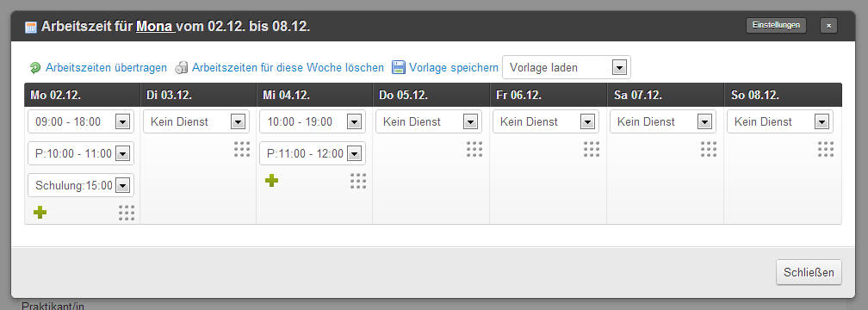Click the dotted grid handle in Tuesday's column
The image size is (868, 310).
(242, 149)
